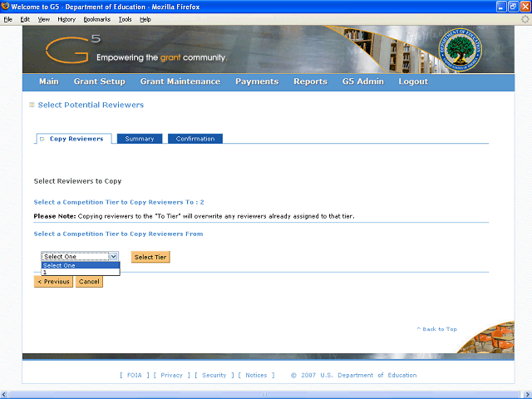Click the Firefox icon in title bar
The height and width of the screenshot is (399, 532).
coord(5,7)
